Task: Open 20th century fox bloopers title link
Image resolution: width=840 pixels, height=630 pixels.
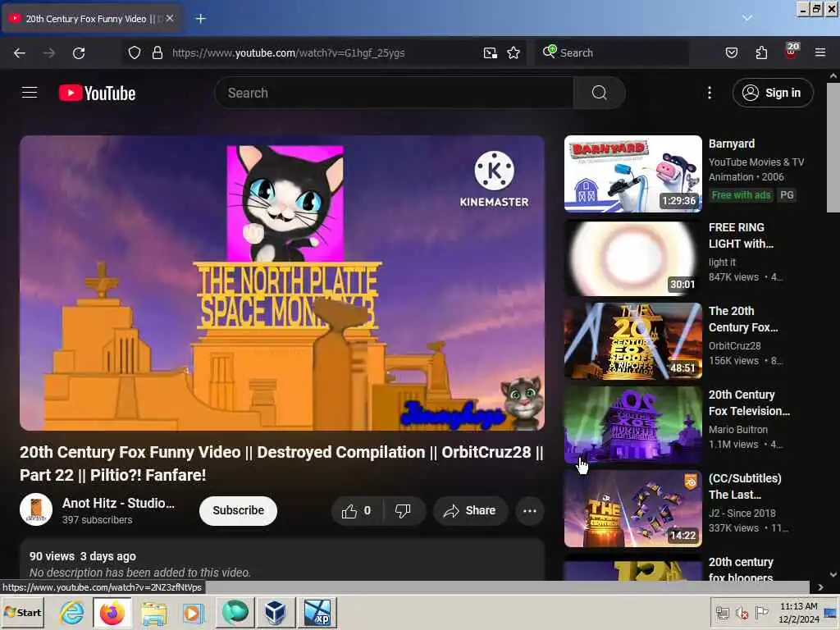Action: pyautogui.click(x=741, y=569)
